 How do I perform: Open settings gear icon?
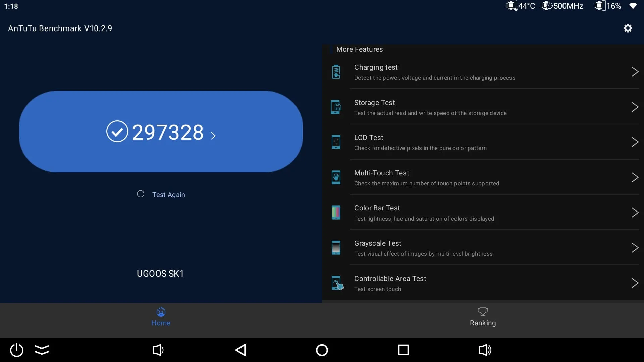(x=628, y=28)
